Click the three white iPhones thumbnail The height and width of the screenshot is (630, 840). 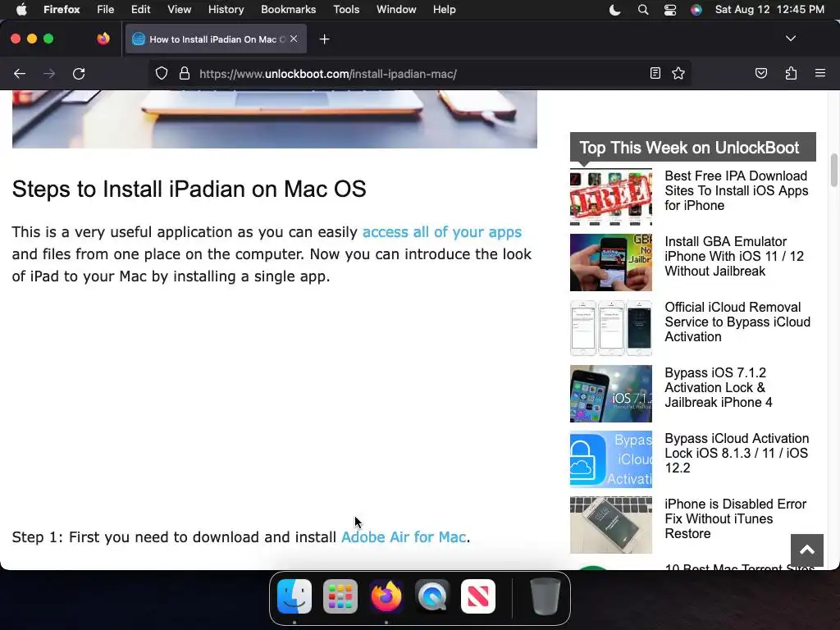(x=610, y=328)
